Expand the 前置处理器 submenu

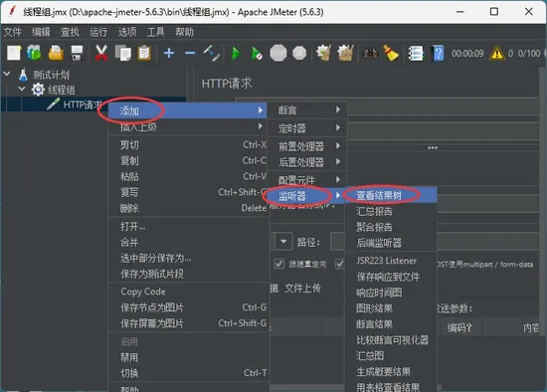tap(307, 146)
